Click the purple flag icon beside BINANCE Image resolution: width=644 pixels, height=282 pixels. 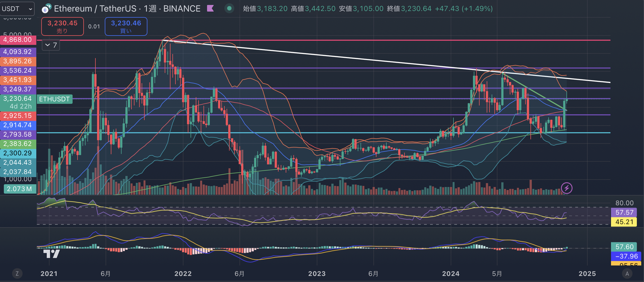(210, 9)
